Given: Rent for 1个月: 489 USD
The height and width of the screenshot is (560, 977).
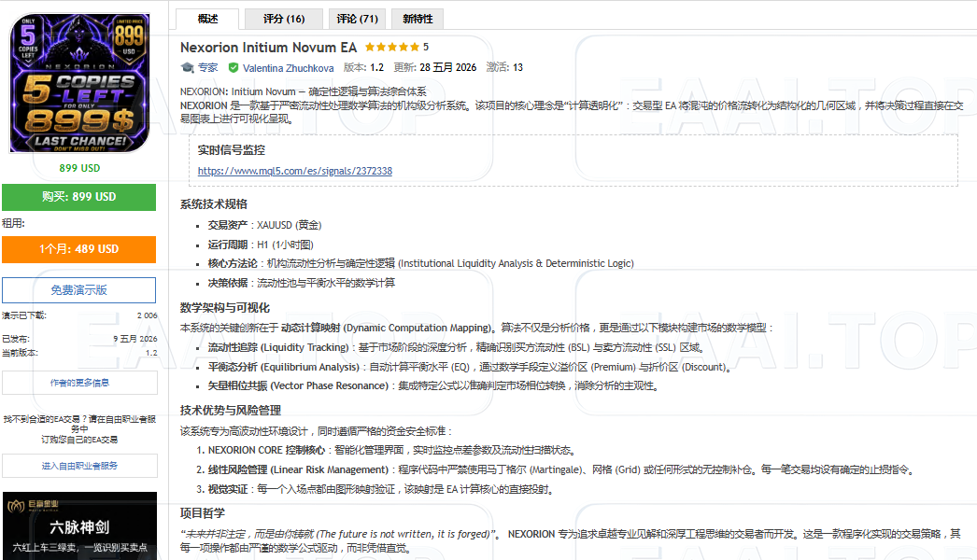Looking at the screenshot, I should pos(79,249).
